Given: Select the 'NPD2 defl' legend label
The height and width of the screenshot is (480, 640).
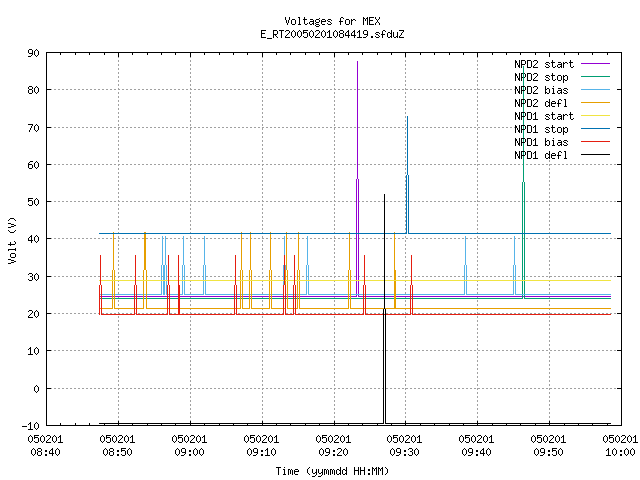Looking at the screenshot, I should [541, 103].
